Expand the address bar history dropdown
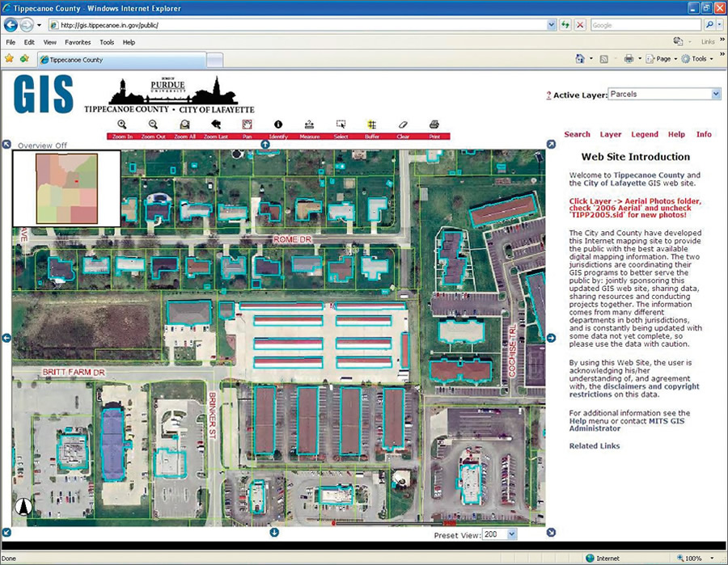Image resolution: width=728 pixels, height=565 pixels. pos(551,25)
